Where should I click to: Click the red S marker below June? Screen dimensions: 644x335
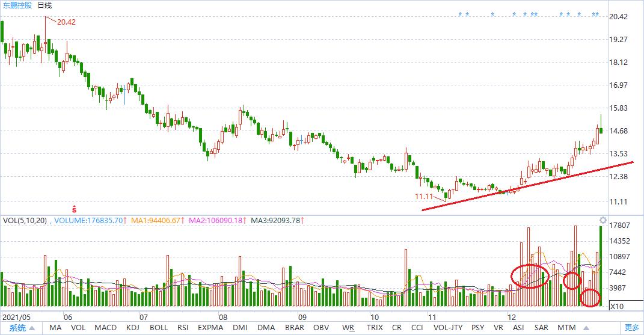point(74,209)
